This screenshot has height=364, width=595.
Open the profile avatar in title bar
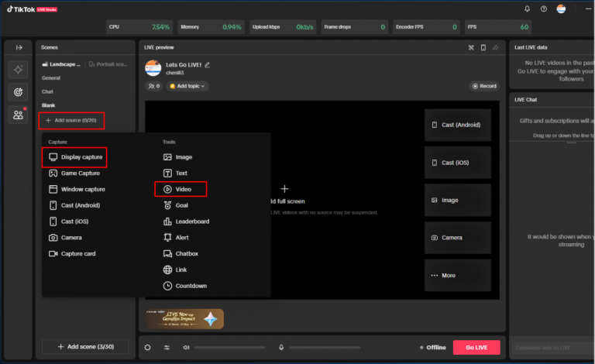561,9
